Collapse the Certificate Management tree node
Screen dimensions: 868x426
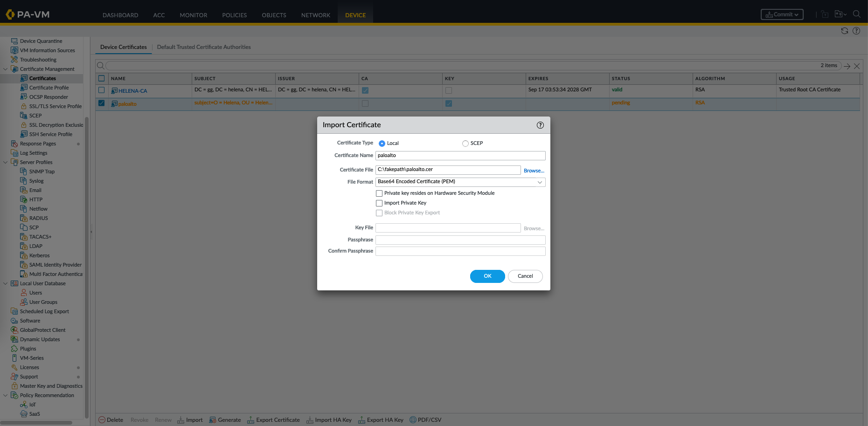pyautogui.click(x=6, y=69)
